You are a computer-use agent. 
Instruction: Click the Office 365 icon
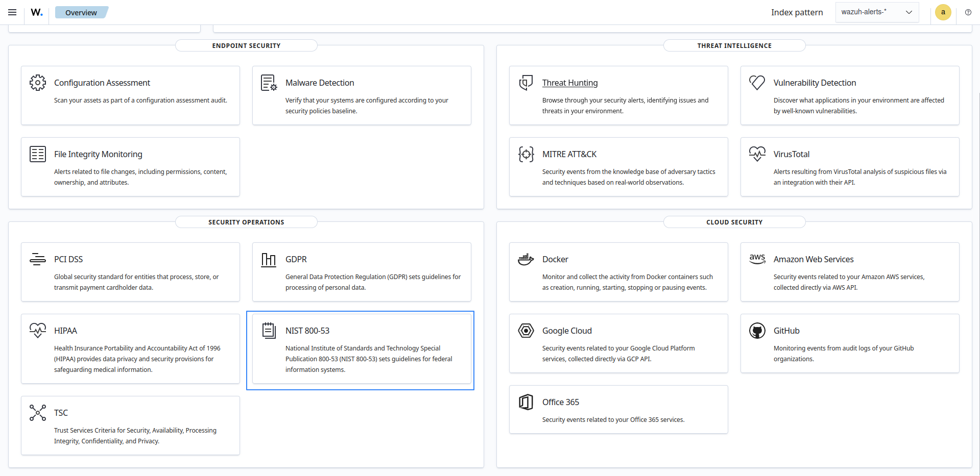(525, 402)
